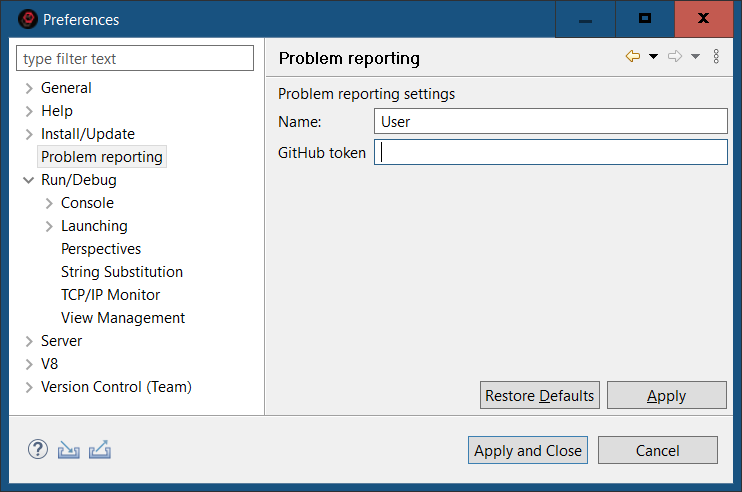Open String Substitution preference page
742x492 pixels.
pyautogui.click(x=122, y=272)
